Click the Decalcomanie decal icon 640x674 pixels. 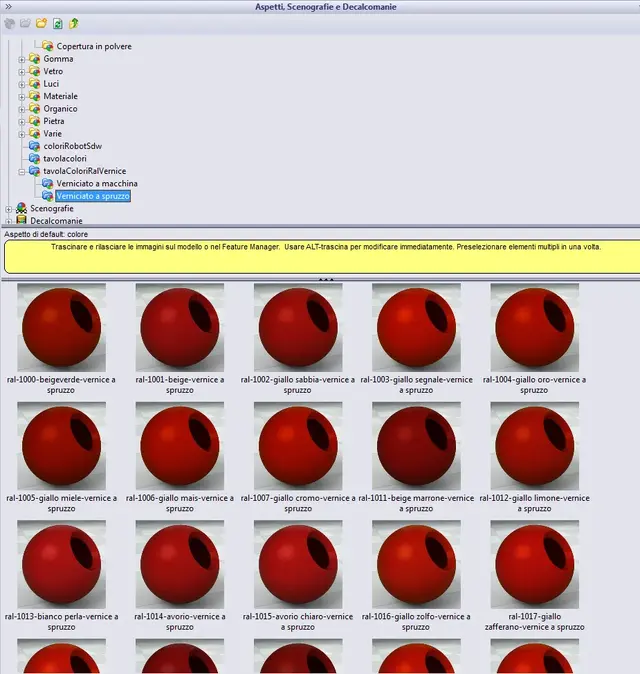[x=21, y=220]
